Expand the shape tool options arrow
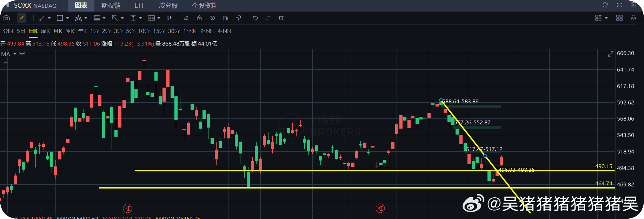 67,18
